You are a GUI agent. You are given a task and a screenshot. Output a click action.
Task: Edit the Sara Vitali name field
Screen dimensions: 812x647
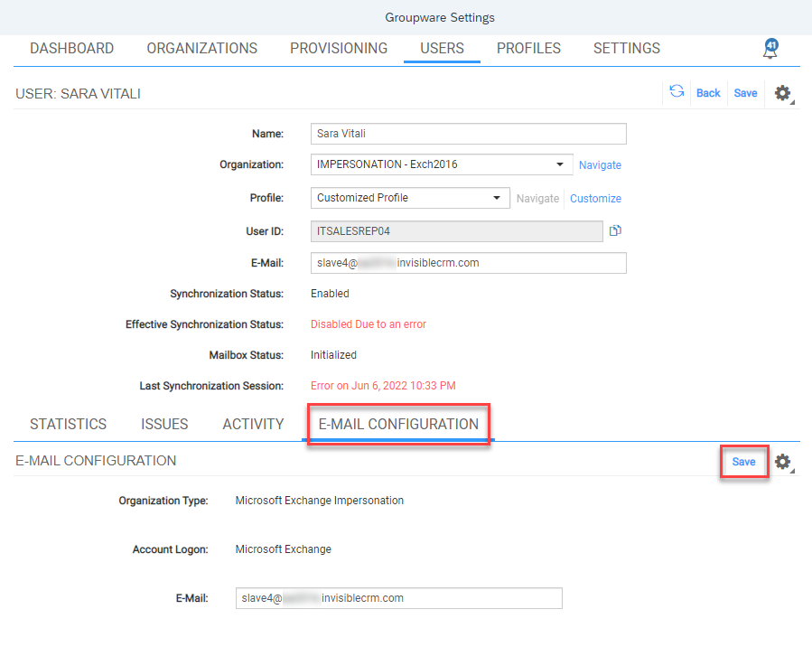click(468, 133)
